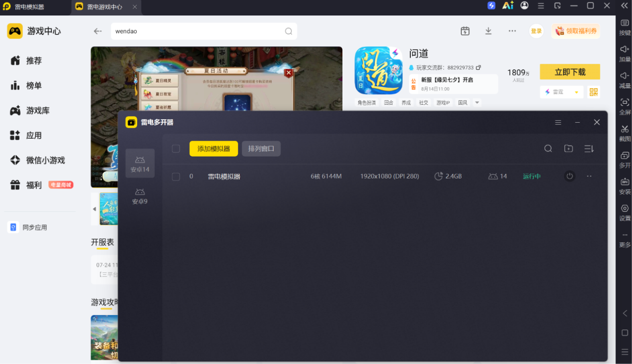Click 立即下载 to download 问道
632x364 pixels.
click(x=570, y=72)
